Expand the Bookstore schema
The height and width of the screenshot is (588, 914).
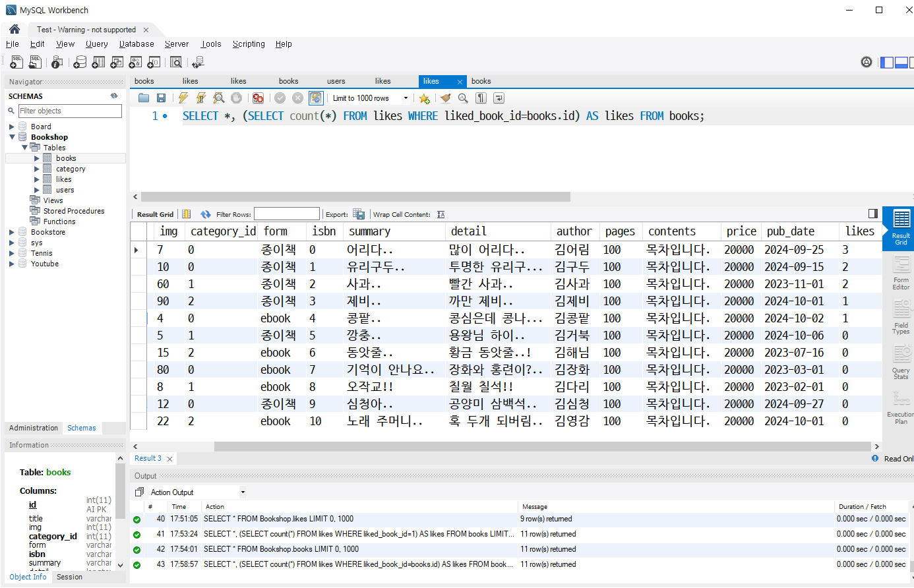coord(12,232)
